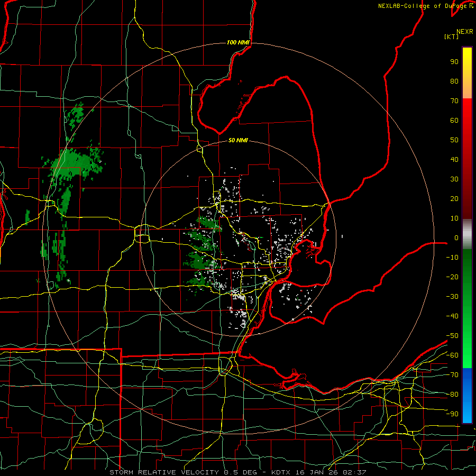476x476 pixels.
Task: Click the -80 value on the velocity scale
Action: click(452, 395)
